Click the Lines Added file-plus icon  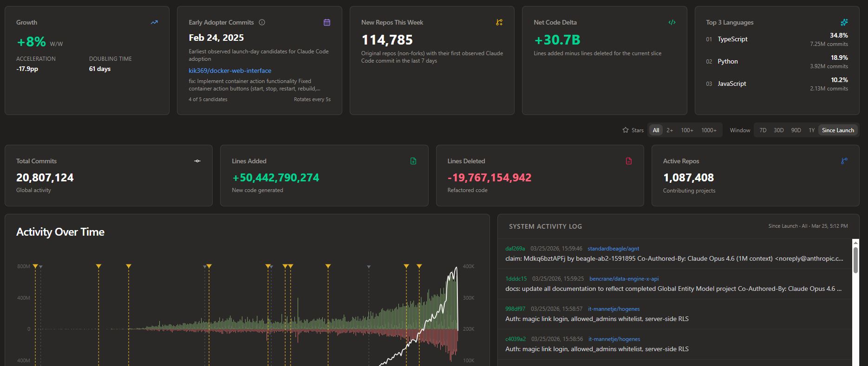coord(413,161)
